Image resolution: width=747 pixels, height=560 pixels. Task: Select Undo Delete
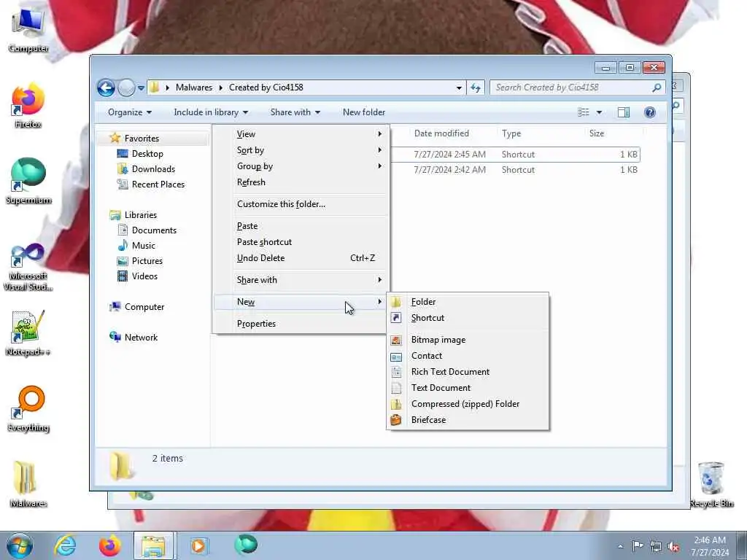point(301,258)
